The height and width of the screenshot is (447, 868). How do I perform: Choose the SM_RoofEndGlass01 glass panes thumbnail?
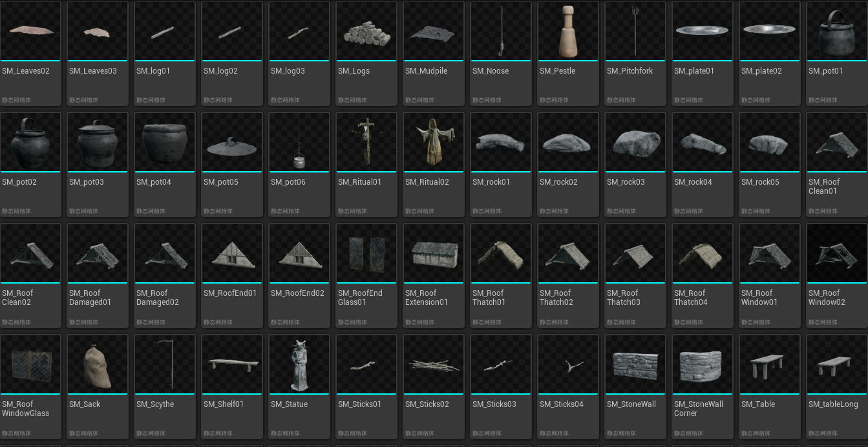click(367, 253)
